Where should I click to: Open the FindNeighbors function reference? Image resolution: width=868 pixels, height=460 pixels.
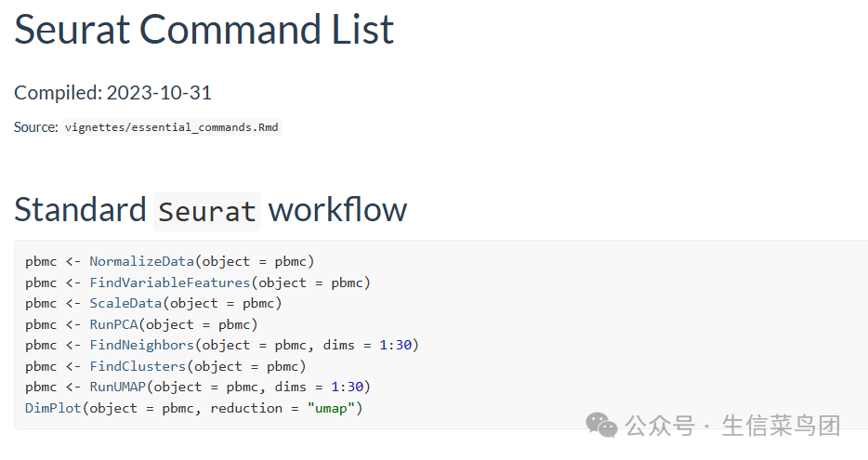coord(141,345)
